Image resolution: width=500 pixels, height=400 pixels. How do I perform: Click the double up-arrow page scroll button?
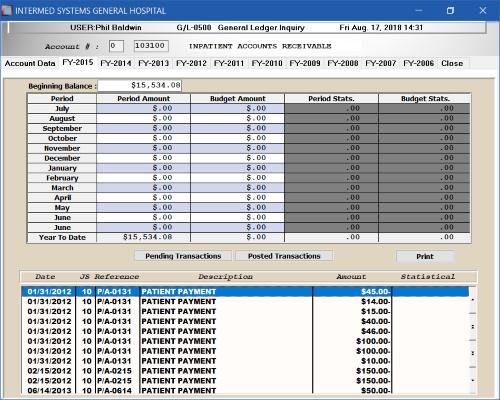click(472, 327)
